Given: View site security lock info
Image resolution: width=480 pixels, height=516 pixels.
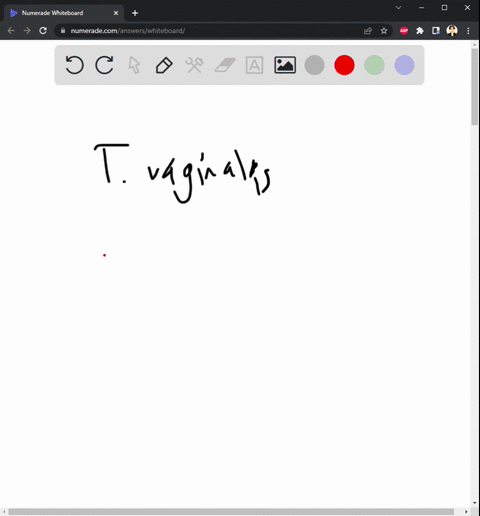Looking at the screenshot, I should point(63,31).
